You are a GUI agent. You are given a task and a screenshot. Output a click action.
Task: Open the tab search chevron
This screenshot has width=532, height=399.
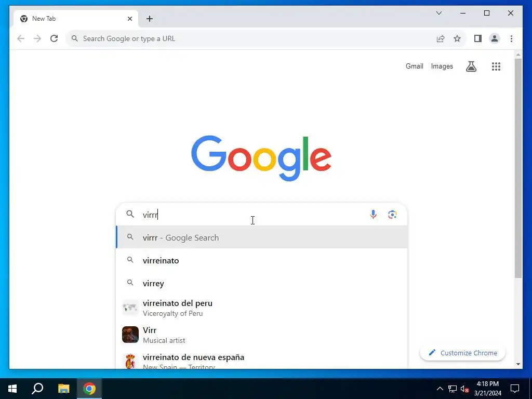438,13
